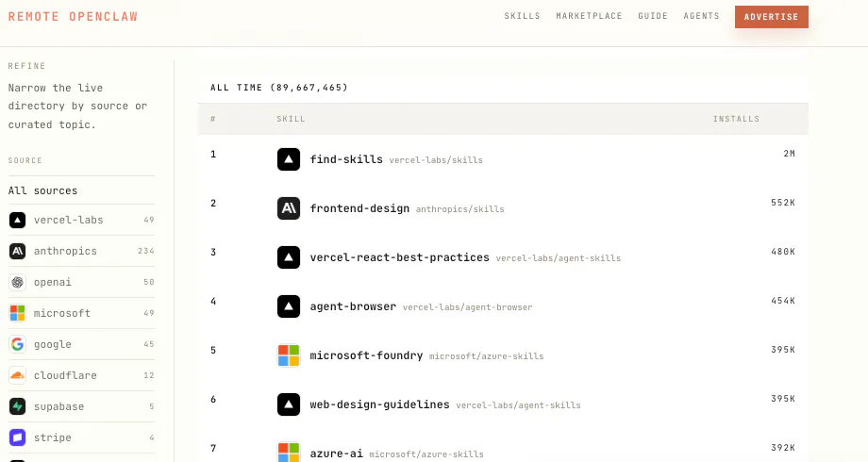Filter by microsoft source label

coord(62,313)
